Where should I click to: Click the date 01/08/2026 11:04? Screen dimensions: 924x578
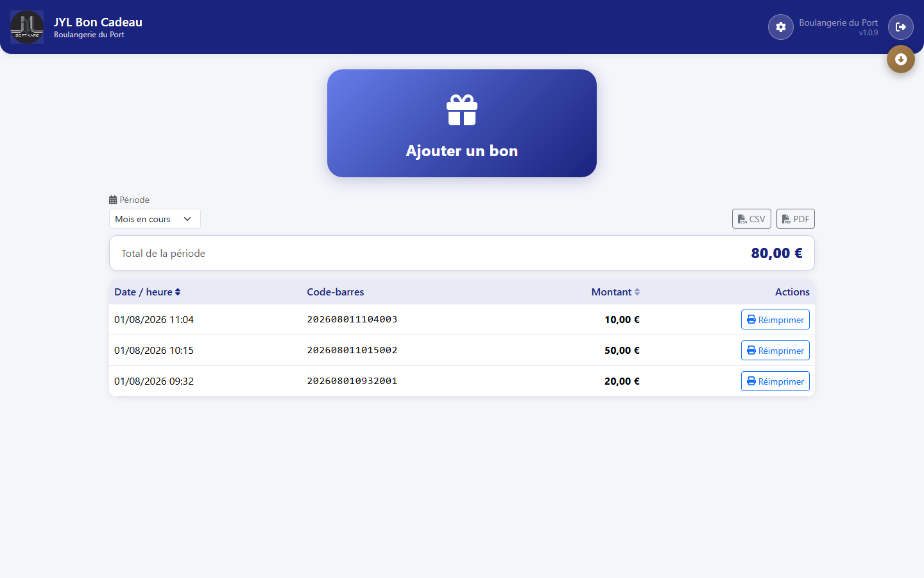click(154, 319)
